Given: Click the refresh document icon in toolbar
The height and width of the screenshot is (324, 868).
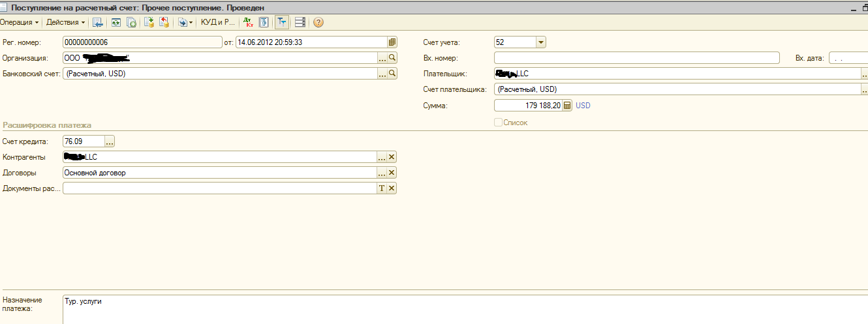Looking at the screenshot, I should tap(116, 22).
